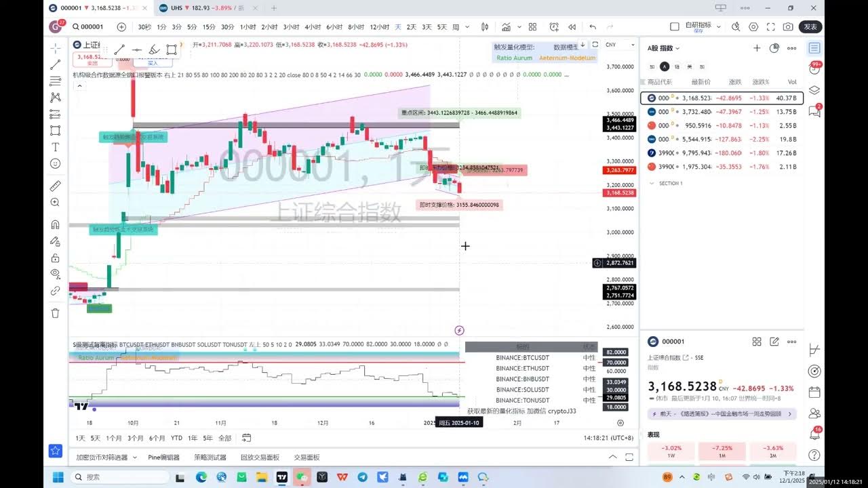868x488 pixels.
Task: Select the 3,732.480 row in the watchlist
Action: tap(722, 112)
